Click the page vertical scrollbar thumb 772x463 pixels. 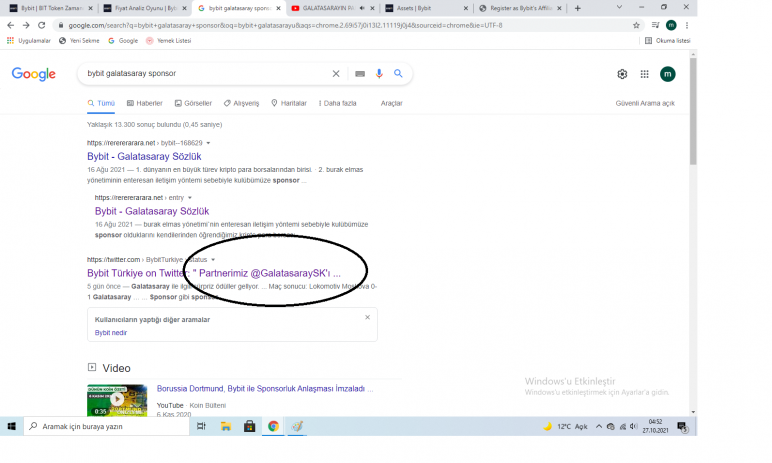point(693,111)
